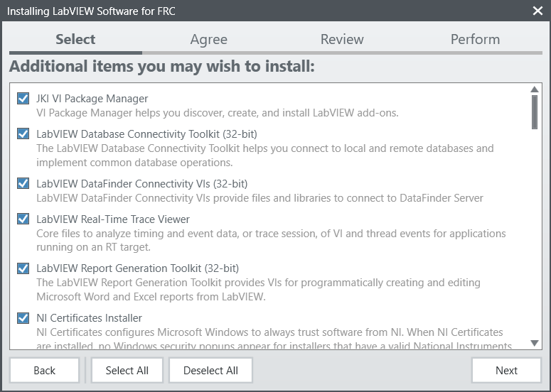Jump to the Perform step tab
The width and height of the screenshot is (551, 392).
[475, 40]
